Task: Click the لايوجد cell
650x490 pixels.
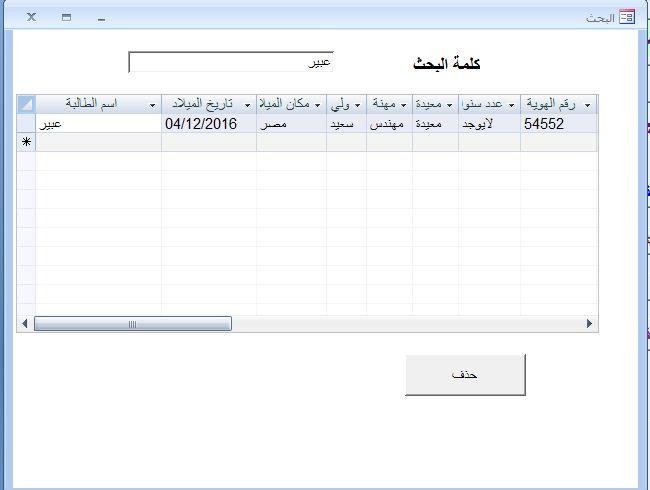Action: tap(490, 124)
